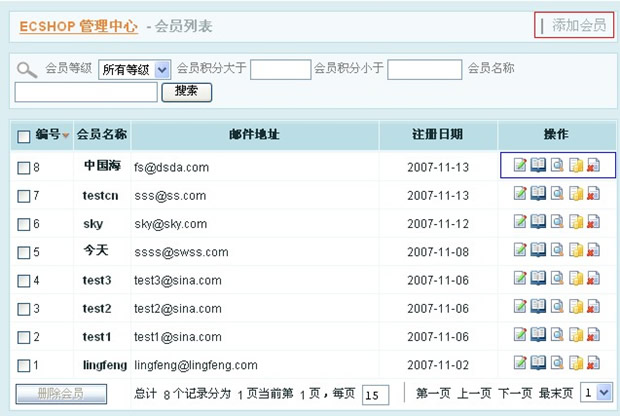Open the 所有等级 member rank dropdown
The image size is (620, 416).
(134, 70)
